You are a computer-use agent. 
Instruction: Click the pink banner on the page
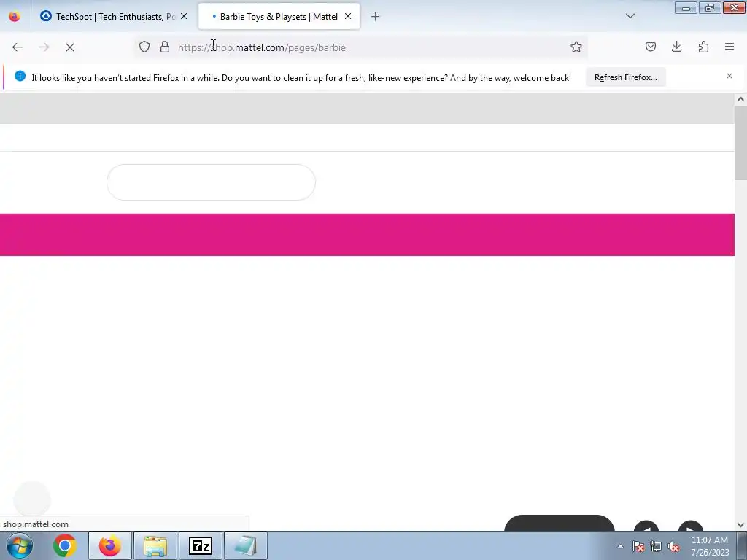coord(367,235)
